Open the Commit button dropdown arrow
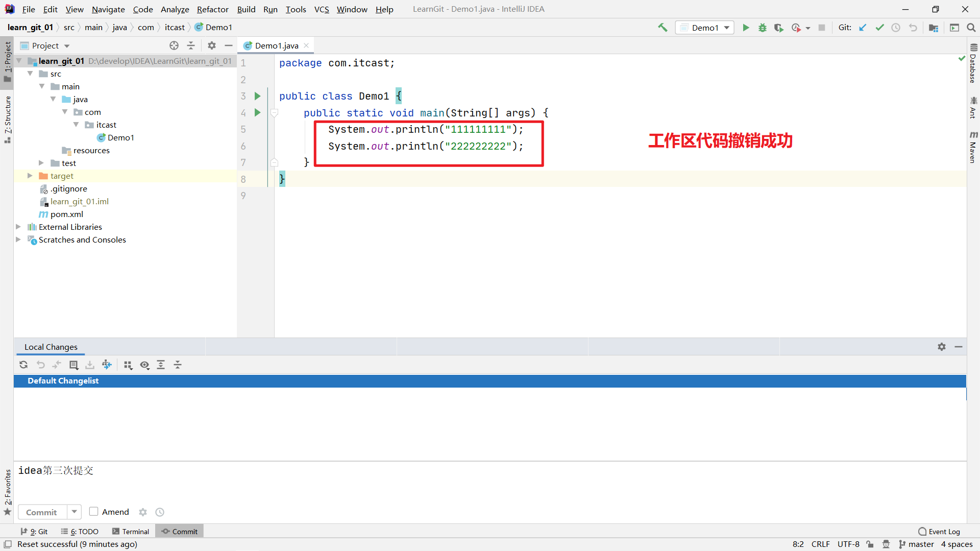Viewport: 980px width, 551px height. coord(75,512)
